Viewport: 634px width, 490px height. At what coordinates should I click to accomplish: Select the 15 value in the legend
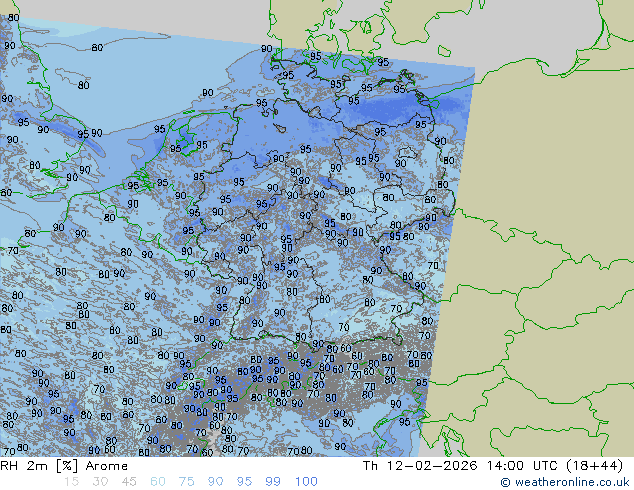point(71,482)
